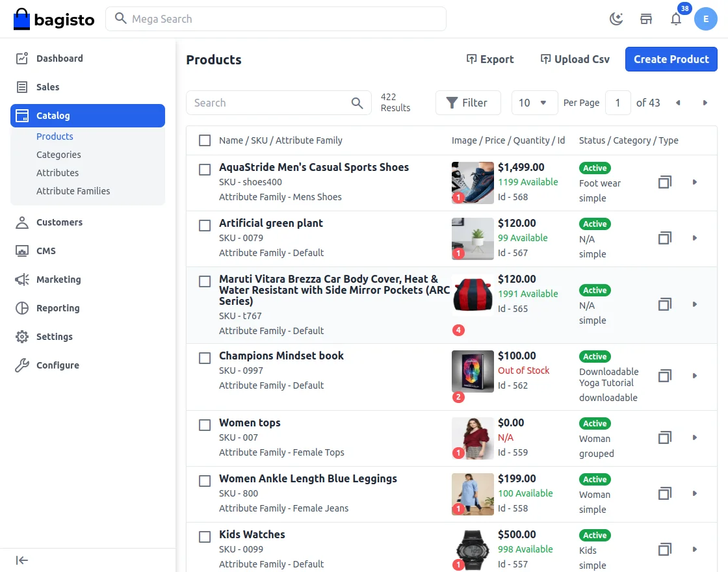Click the magnifier icon in the product search bar
The height and width of the screenshot is (572, 728).
[x=357, y=103]
